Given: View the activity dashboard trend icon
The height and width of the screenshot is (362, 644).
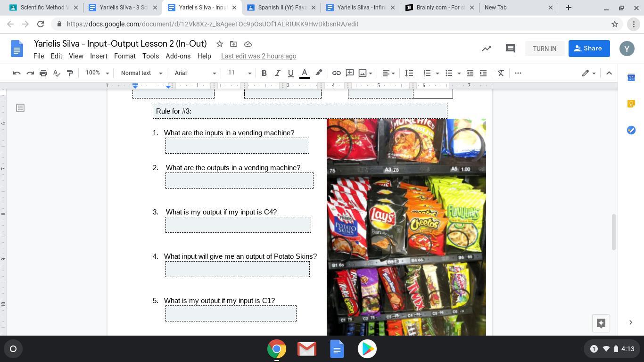Looking at the screenshot, I should point(487,49).
